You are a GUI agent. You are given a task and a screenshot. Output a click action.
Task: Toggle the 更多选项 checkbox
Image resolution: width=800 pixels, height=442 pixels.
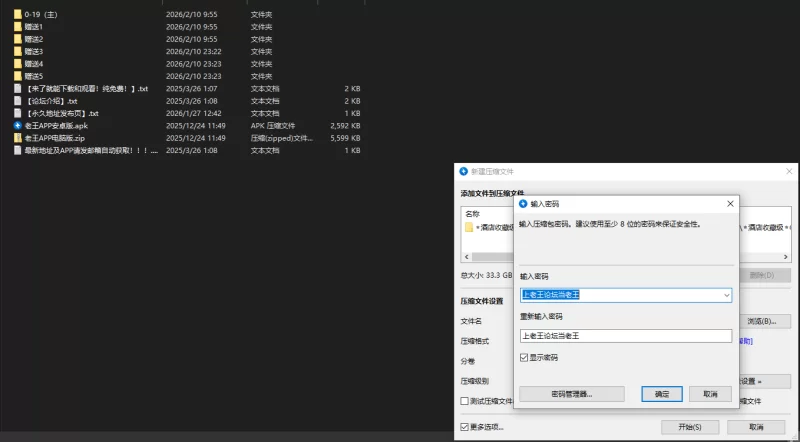click(x=464, y=427)
